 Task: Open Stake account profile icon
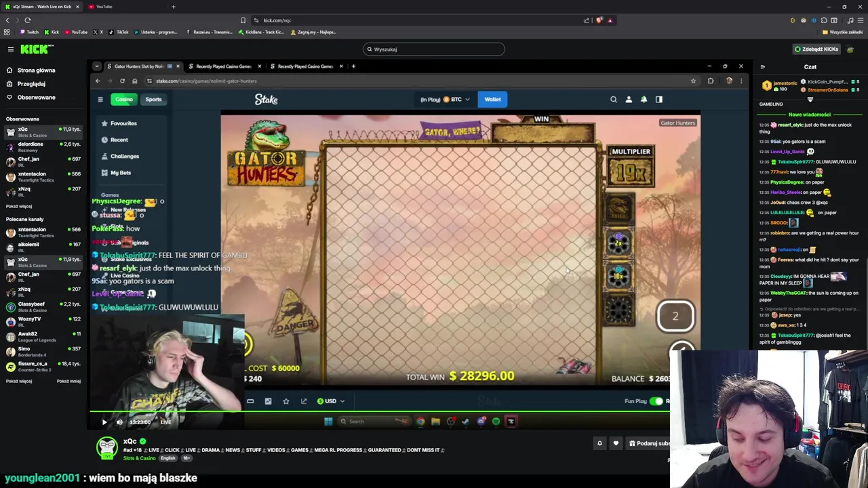coord(629,100)
